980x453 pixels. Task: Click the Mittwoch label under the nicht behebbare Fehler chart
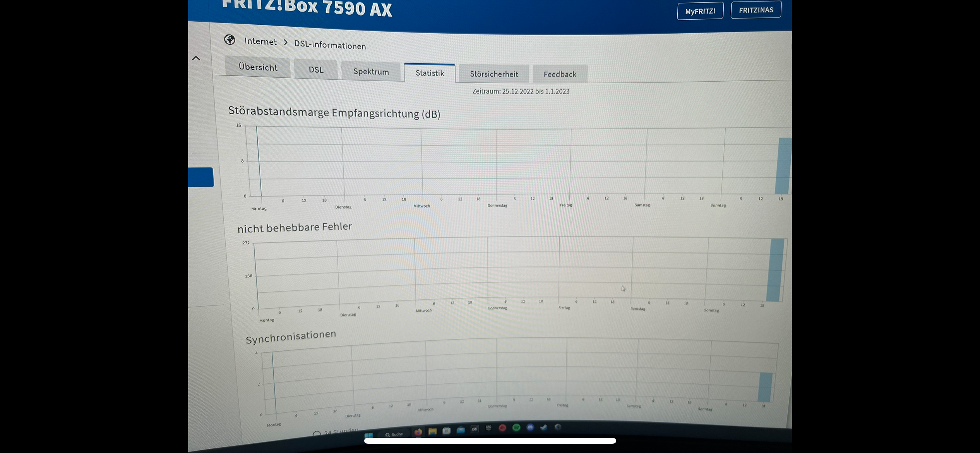423,311
